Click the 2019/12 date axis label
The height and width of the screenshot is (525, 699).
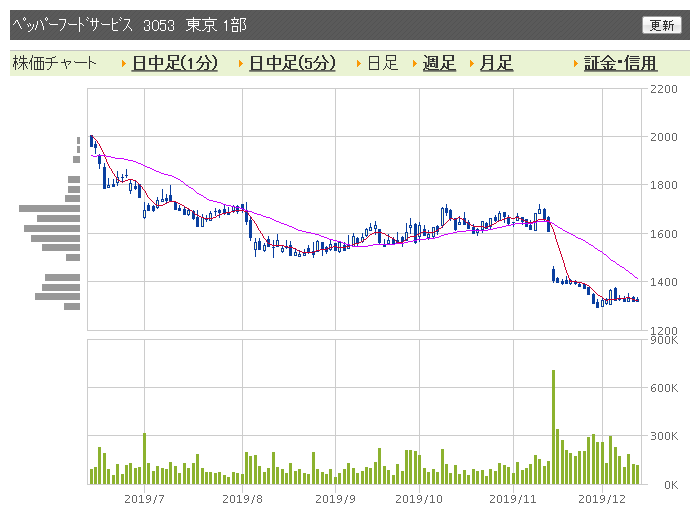click(602, 499)
